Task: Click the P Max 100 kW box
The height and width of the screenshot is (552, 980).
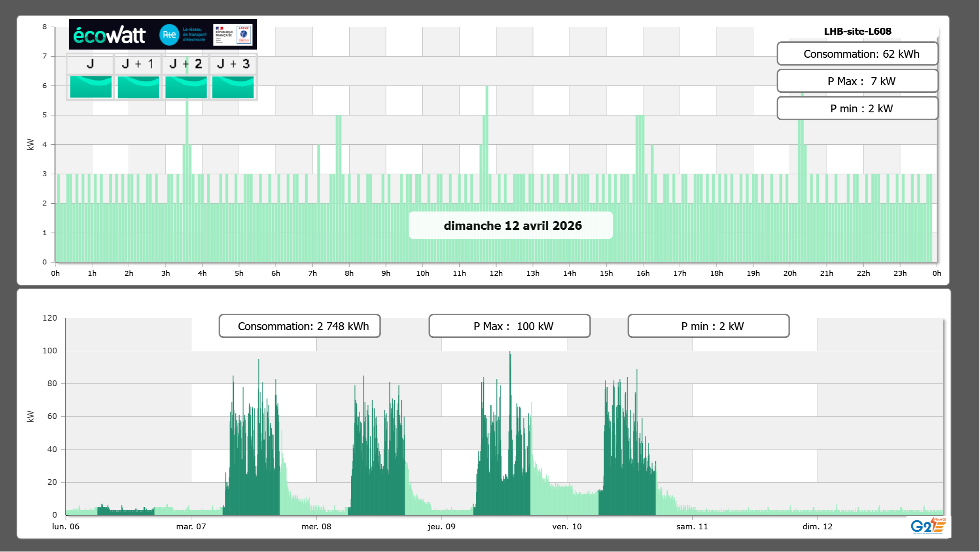Action: click(509, 326)
